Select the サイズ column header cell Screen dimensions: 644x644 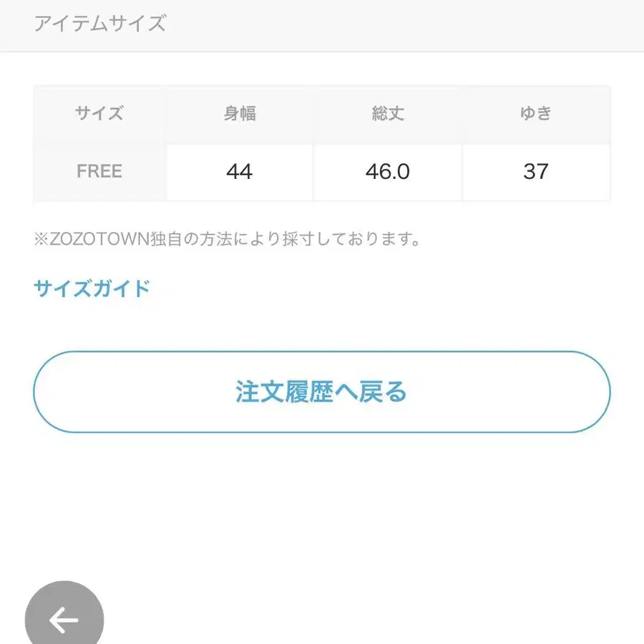click(99, 114)
